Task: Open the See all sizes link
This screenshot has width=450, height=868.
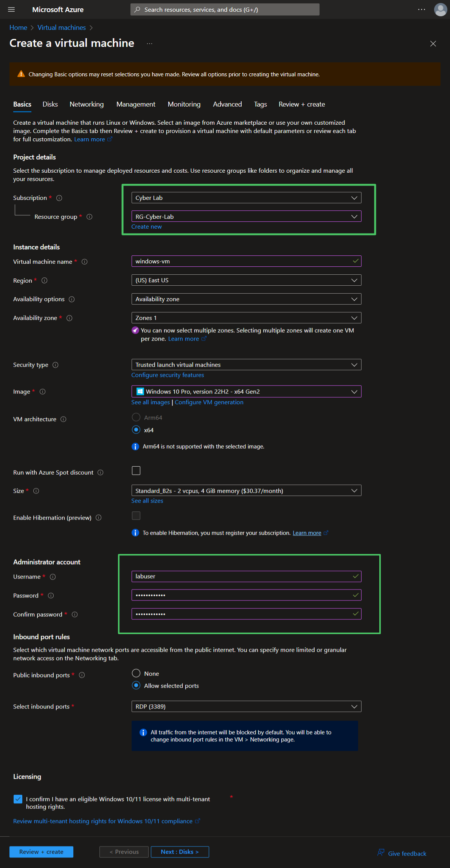Action: pos(147,501)
